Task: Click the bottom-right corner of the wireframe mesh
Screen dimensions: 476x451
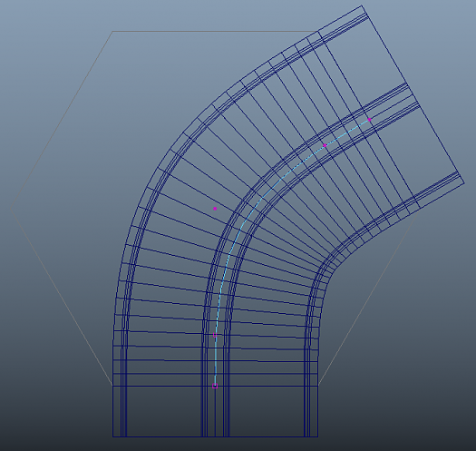Action: [x=318, y=437]
